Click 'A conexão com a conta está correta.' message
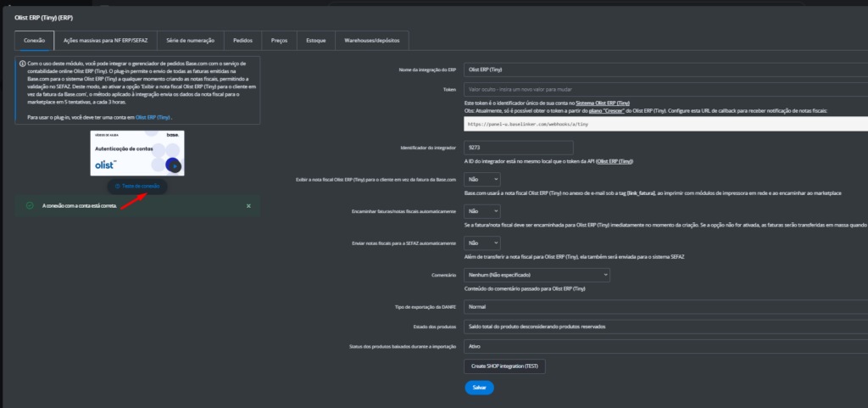The image size is (868, 408). click(x=80, y=206)
